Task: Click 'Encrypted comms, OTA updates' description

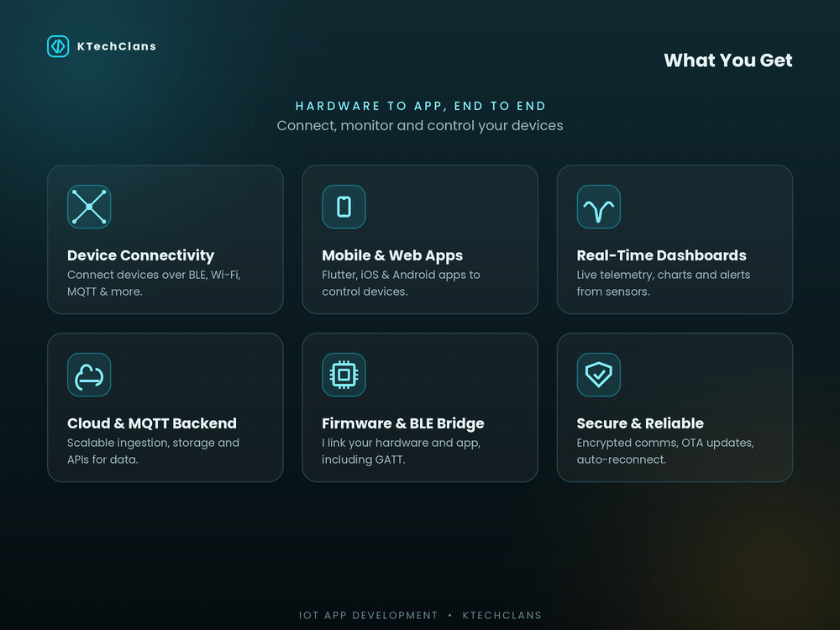Action: click(x=665, y=451)
